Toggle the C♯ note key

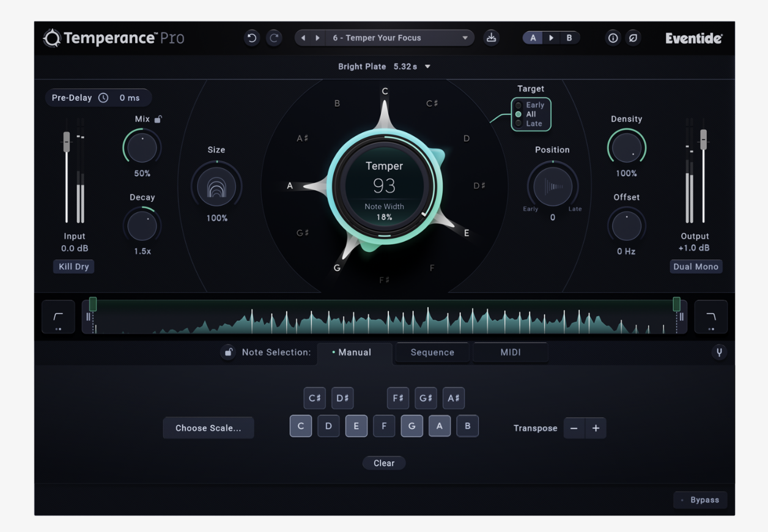pos(315,398)
